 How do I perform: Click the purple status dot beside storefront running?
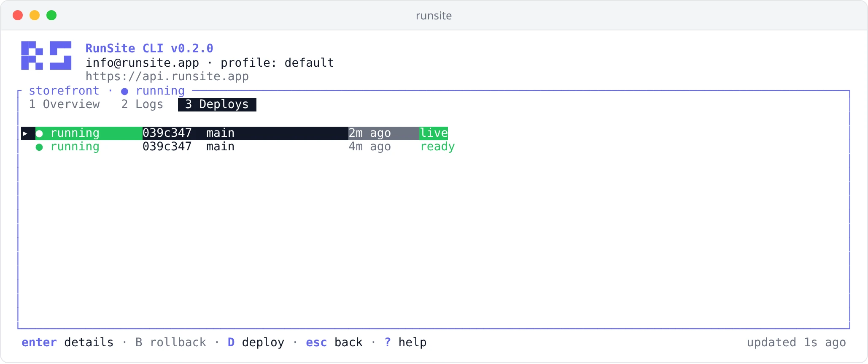coord(124,92)
